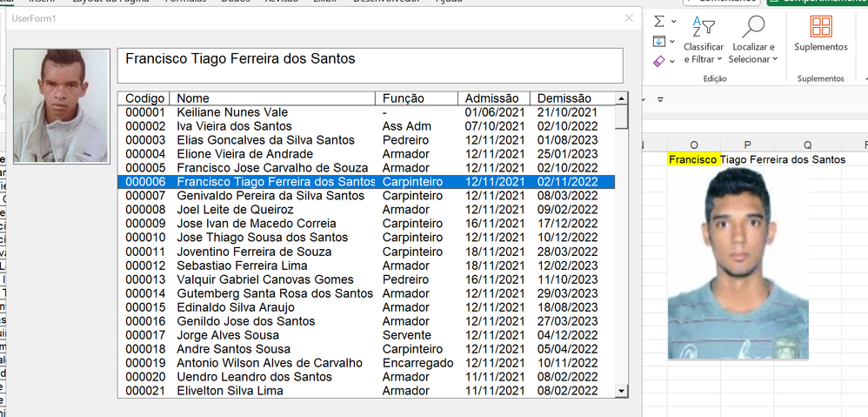This screenshot has height=417, width=868.
Task: Click the AutoSum sigma icon
Action: point(659,22)
